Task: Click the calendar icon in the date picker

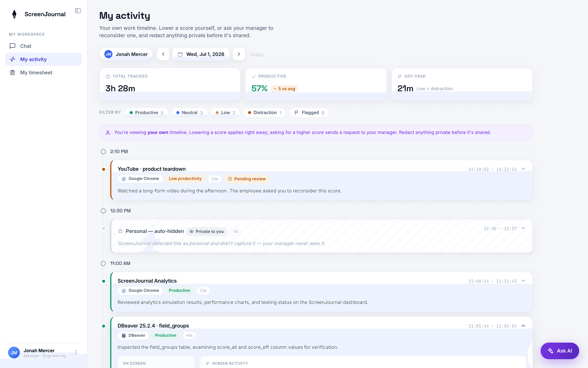Action: (180, 54)
